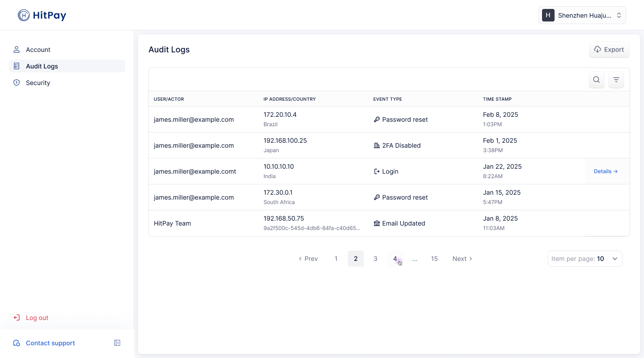Click the Account person icon
This screenshot has height=358, width=644.
click(17, 50)
